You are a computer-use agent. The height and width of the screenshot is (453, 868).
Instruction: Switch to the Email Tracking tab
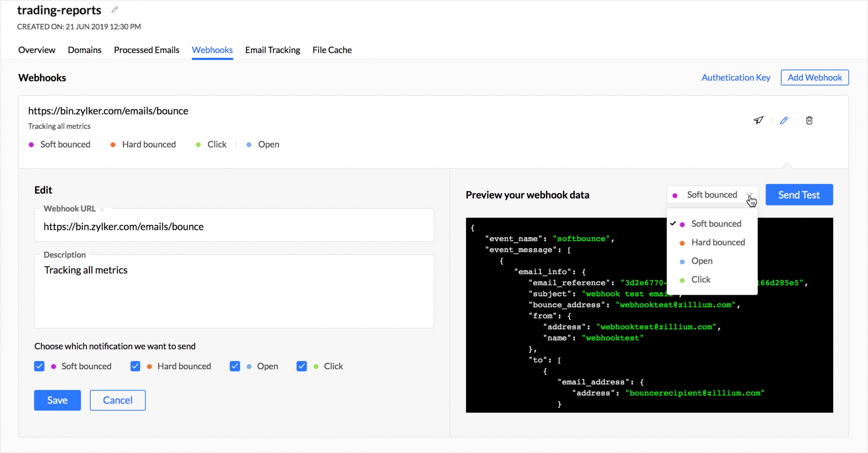(x=273, y=50)
